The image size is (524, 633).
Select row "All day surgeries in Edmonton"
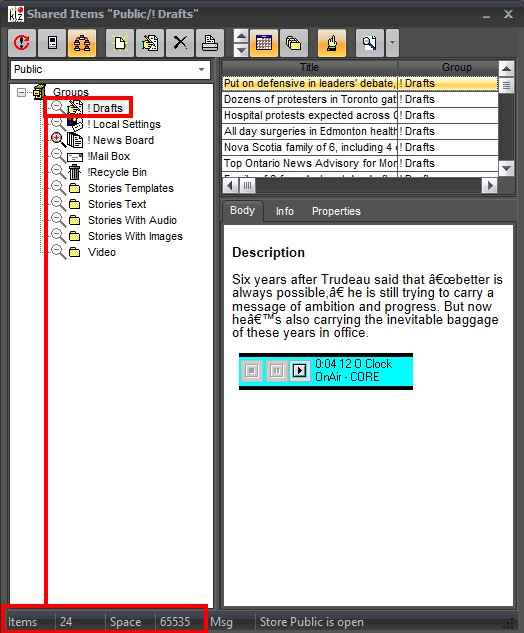360,132
